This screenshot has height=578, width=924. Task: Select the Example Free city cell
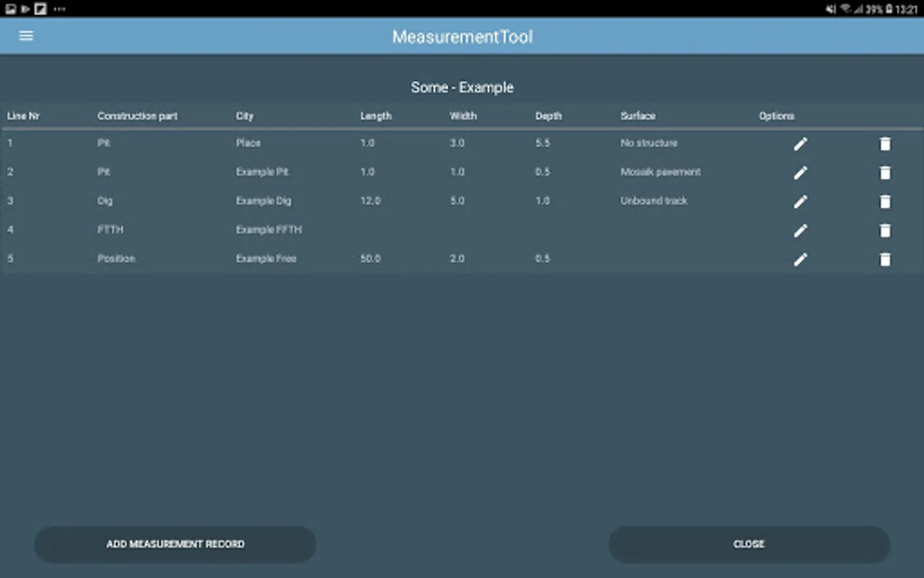click(266, 259)
